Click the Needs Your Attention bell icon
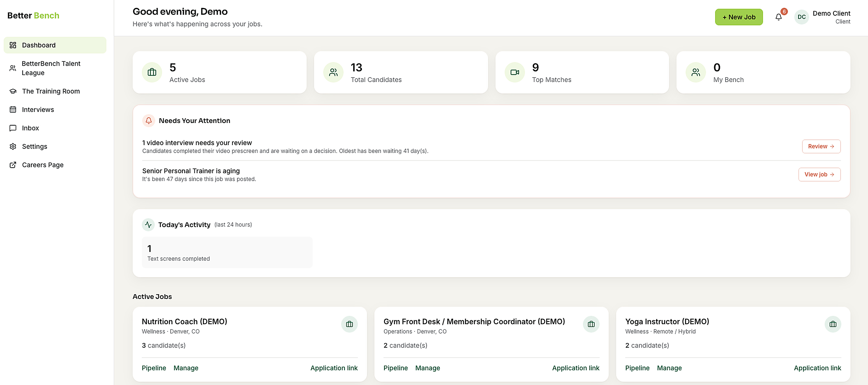868x385 pixels. pyautogui.click(x=149, y=121)
